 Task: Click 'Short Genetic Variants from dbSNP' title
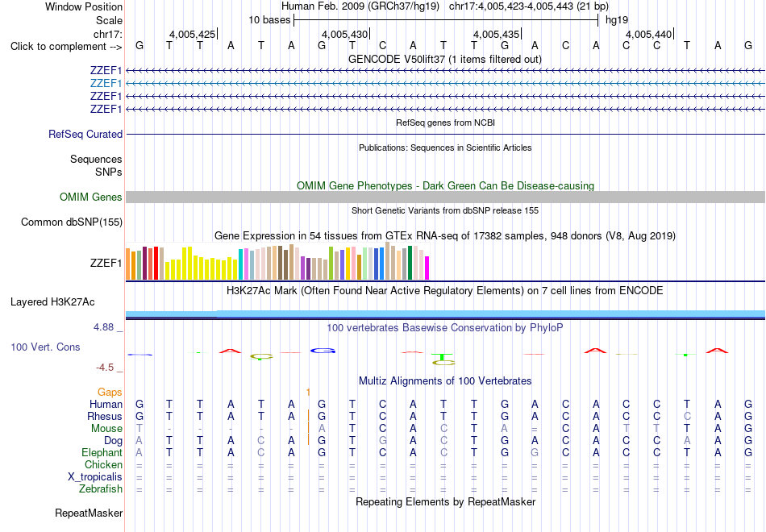[x=445, y=210]
